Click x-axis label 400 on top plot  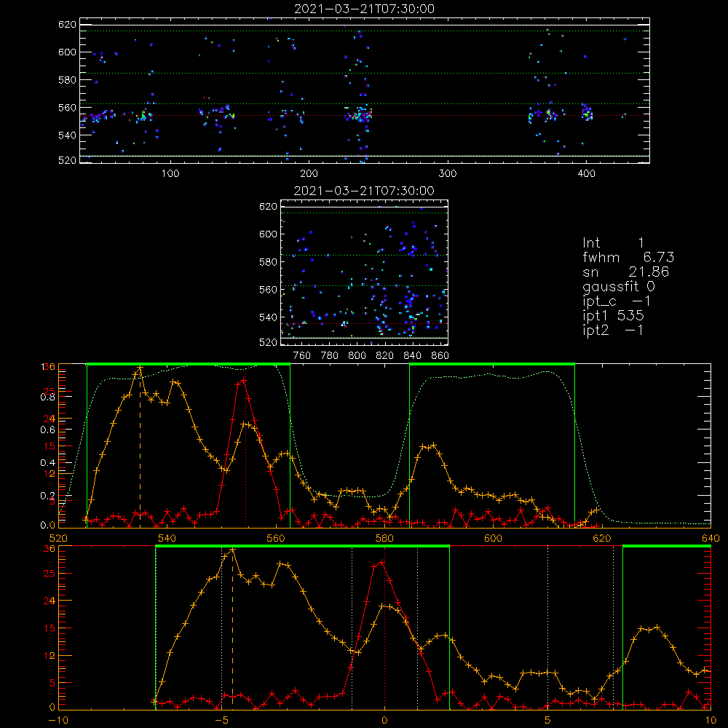pos(586,174)
